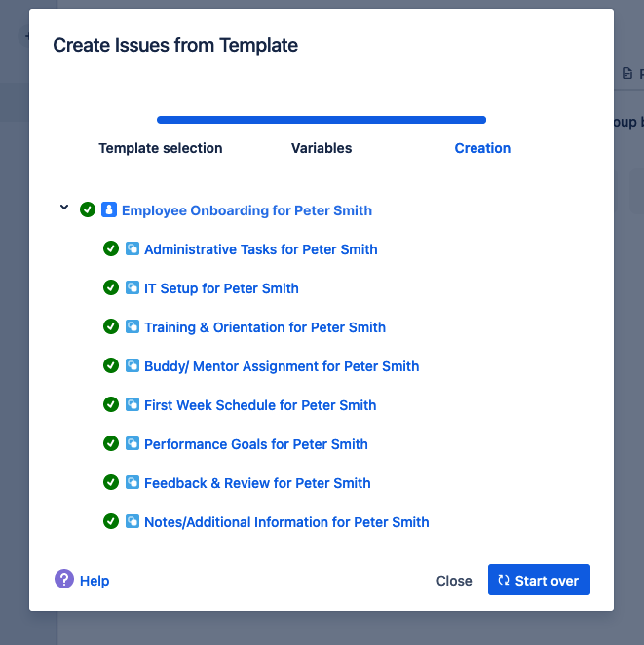Click green checkmark beside Buddy/ Mentor Assignment
Viewport: 644px width, 645px height.
[111, 366]
